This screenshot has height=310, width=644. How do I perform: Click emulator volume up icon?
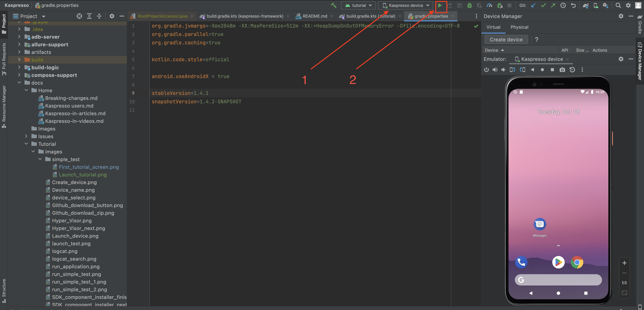495,70
